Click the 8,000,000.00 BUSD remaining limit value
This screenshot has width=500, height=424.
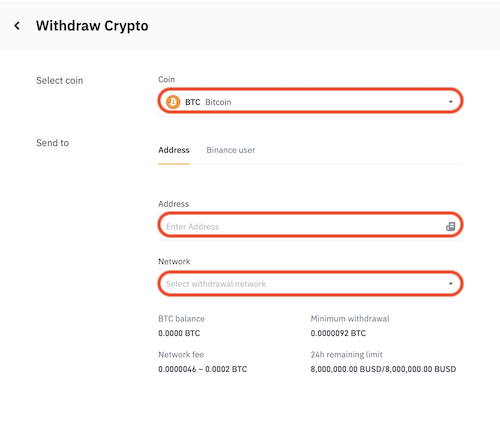point(383,369)
